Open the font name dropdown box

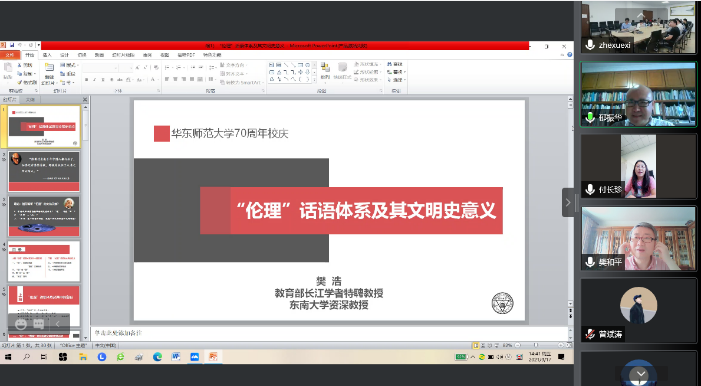click(101, 68)
